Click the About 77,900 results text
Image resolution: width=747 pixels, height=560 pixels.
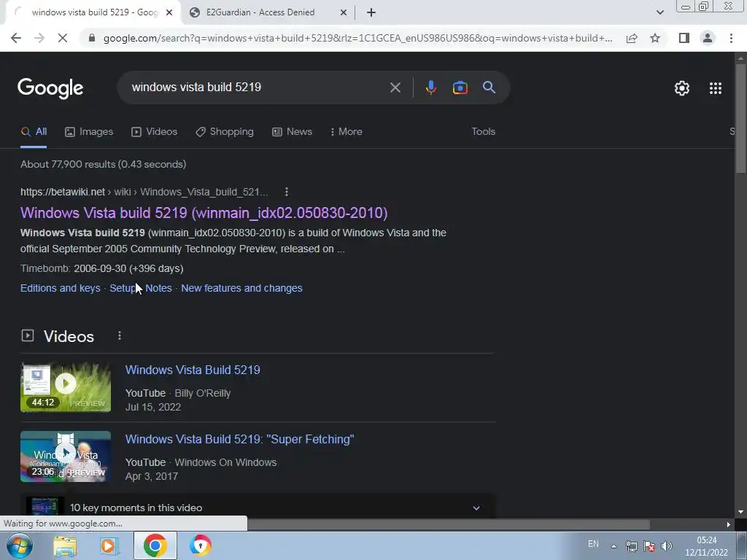(x=104, y=164)
